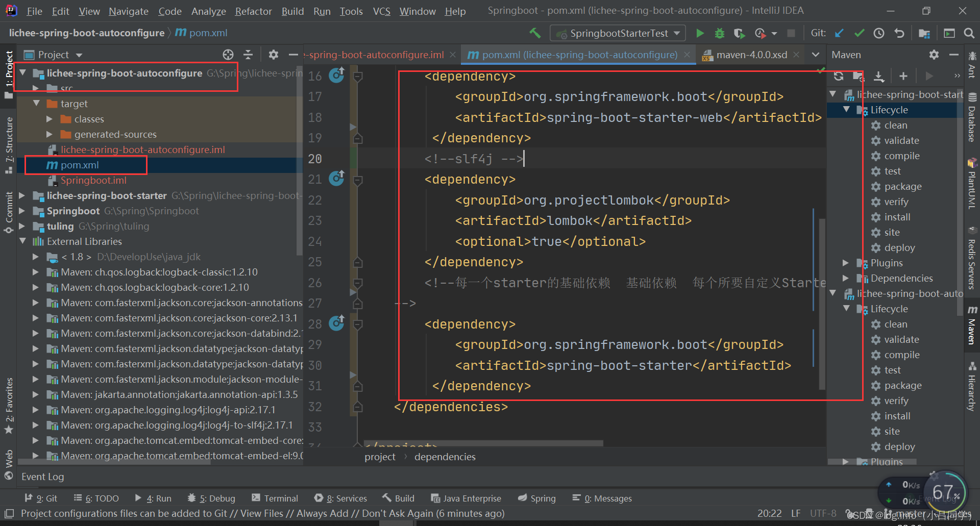
Task: Show hidden editor tabs dropdown
Action: (x=816, y=55)
